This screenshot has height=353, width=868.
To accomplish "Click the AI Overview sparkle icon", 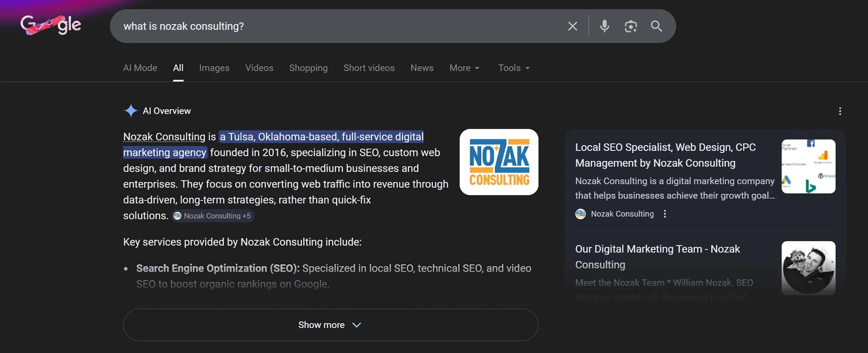I will (x=130, y=110).
